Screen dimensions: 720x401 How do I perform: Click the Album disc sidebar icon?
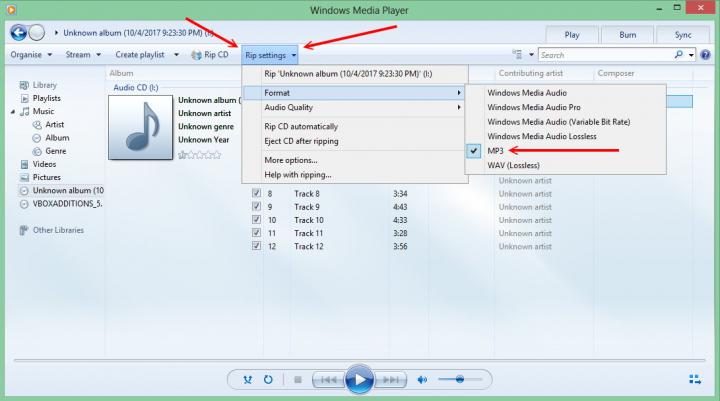pos(37,138)
